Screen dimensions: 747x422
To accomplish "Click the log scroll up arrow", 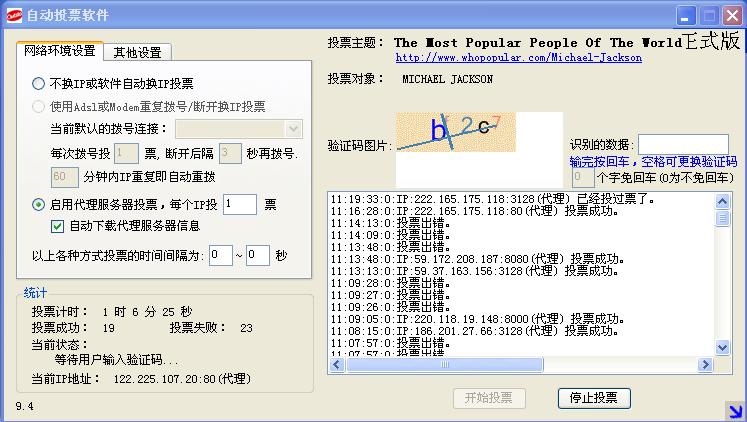I will (x=722, y=201).
